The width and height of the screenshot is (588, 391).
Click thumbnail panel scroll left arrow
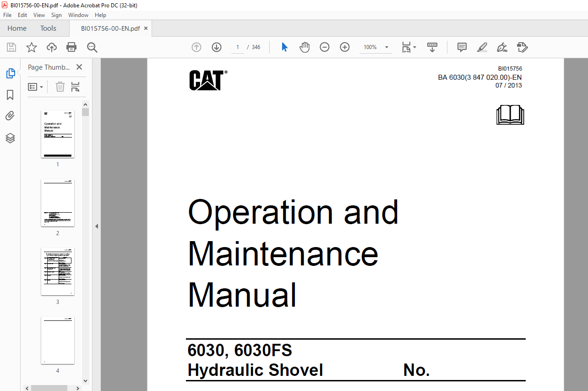[x=27, y=388]
